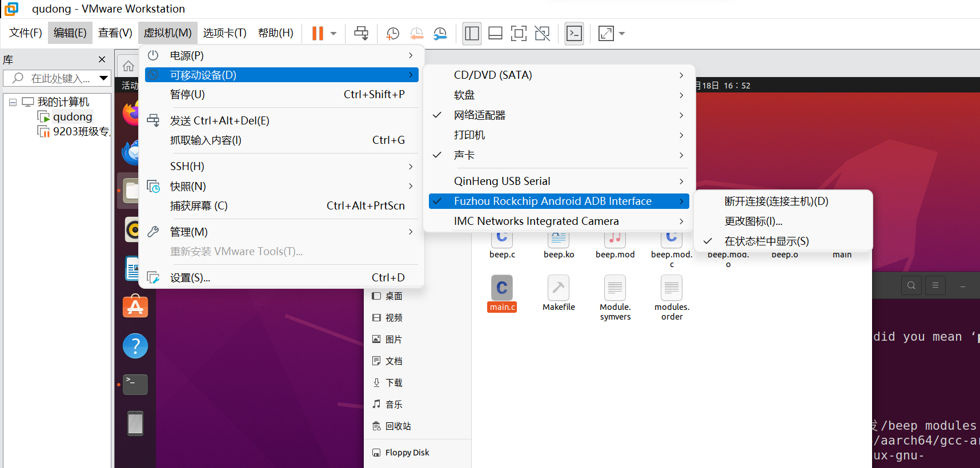Open the home tab icon
Image resolution: width=980 pixels, height=468 pixels.
(x=128, y=66)
